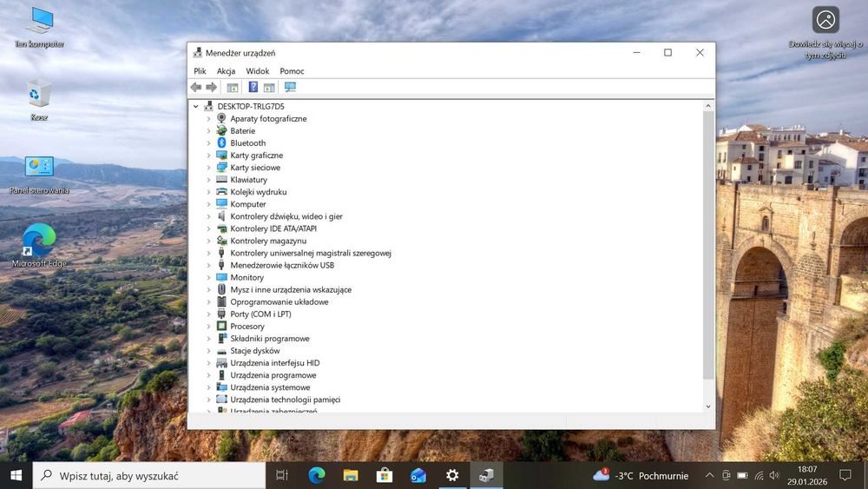
Task: Click the monitor icon beside Monitory
Action: (221, 277)
